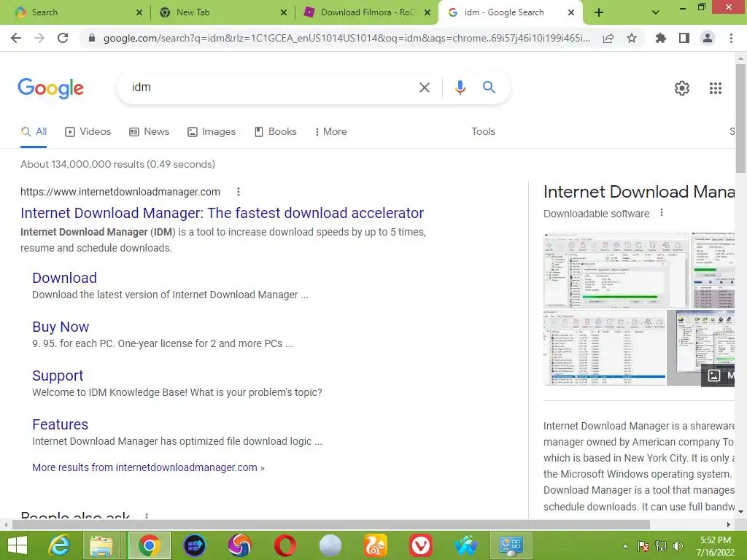The height and width of the screenshot is (560, 747).
Task: Show hidden system tray icons
Action: coord(625,546)
